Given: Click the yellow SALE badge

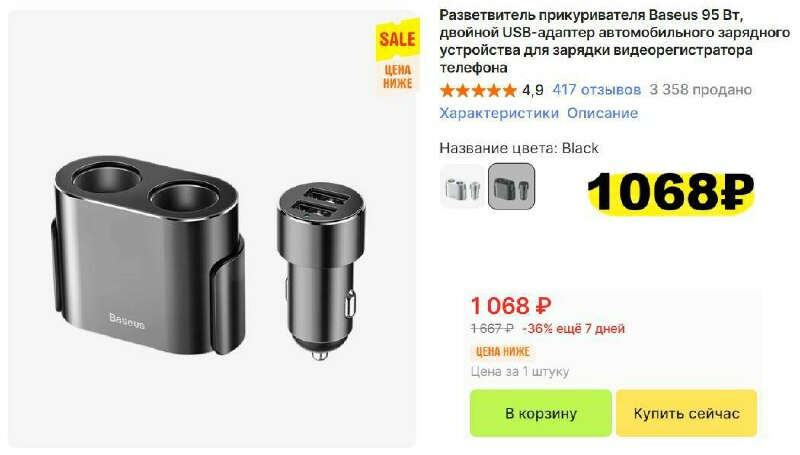Looking at the screenshot, I should pos(398,39).
